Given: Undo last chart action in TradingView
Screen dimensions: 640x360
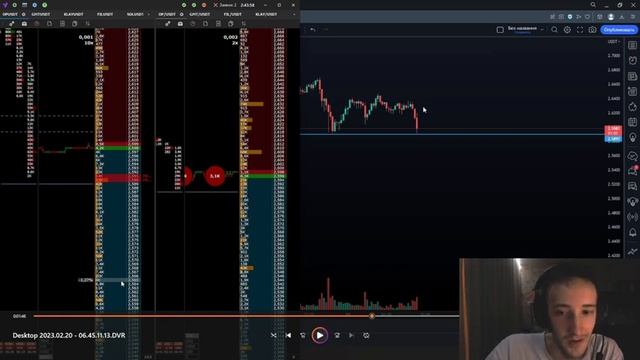Looking at the screenshot, I should pyautogui.click(x=313, y=29).
